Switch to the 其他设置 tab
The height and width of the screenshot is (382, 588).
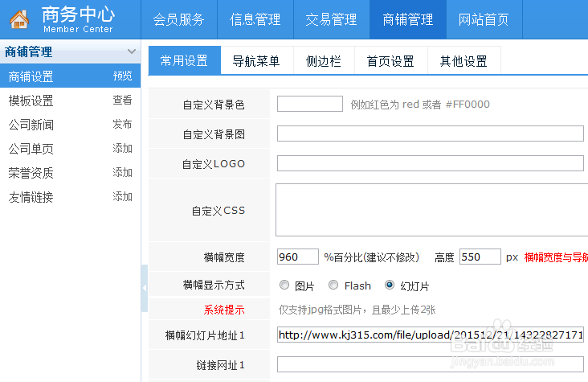pos(463,61)
